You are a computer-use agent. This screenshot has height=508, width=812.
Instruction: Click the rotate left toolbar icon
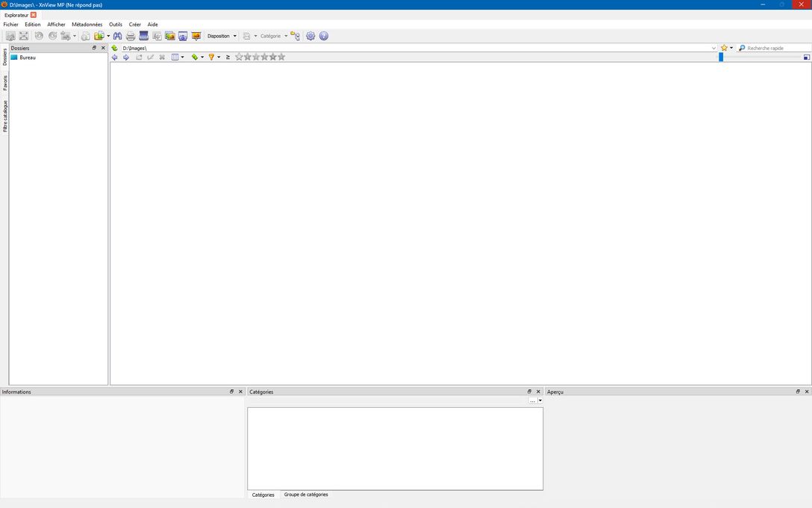click(x=39, y=36)
